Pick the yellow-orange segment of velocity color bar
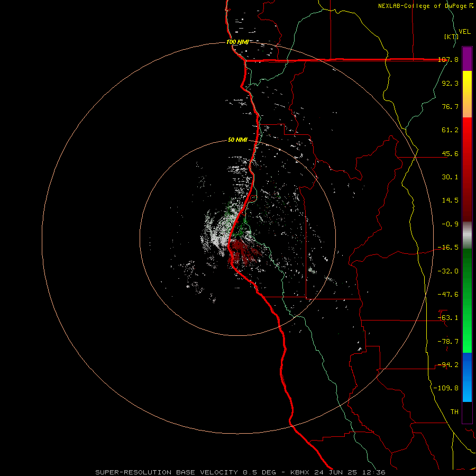The width and height of the screenshot is (476, 476). [x=467, y=94]
